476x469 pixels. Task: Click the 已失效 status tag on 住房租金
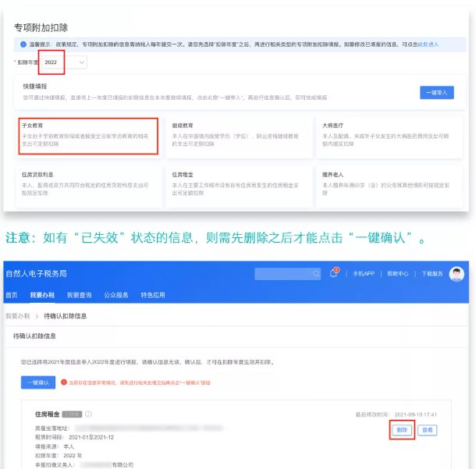point(72,414)
